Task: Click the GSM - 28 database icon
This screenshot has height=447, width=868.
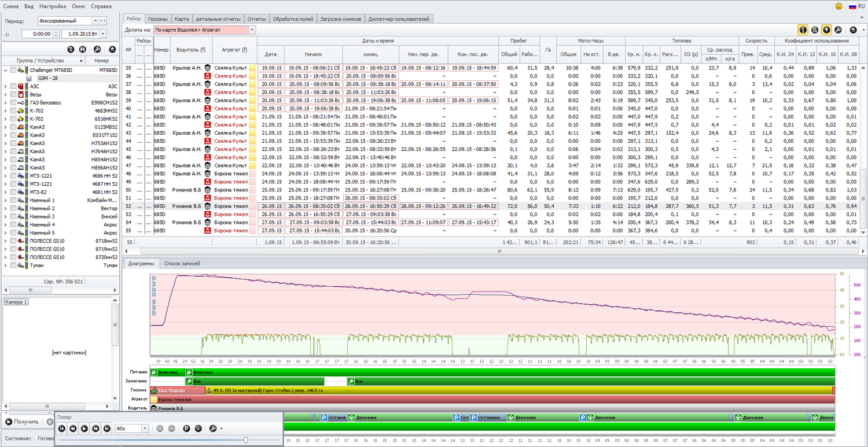Action: click(30, 78)
